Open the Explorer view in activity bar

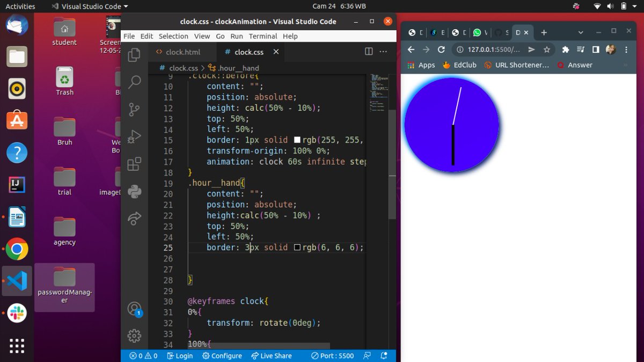pyautogui.click(x=134, y=54)
